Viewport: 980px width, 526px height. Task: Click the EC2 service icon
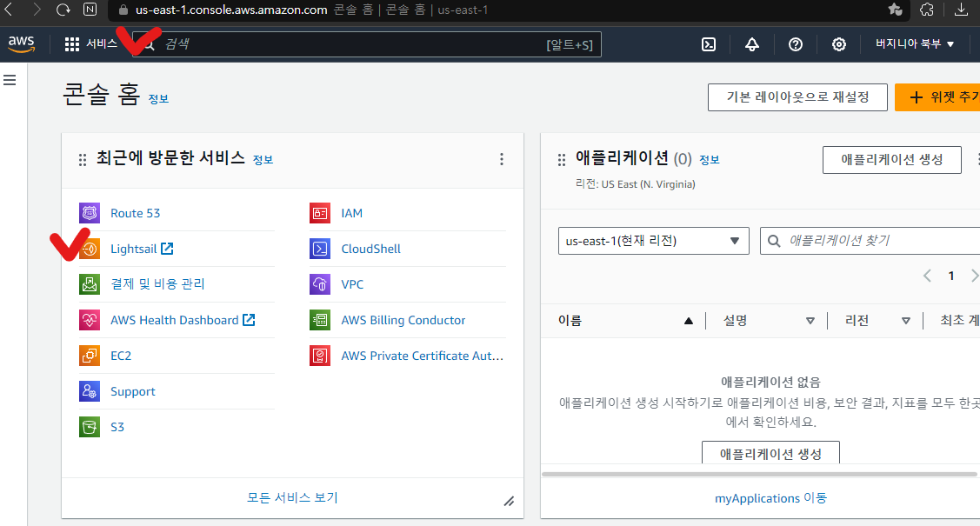point(90,356)
